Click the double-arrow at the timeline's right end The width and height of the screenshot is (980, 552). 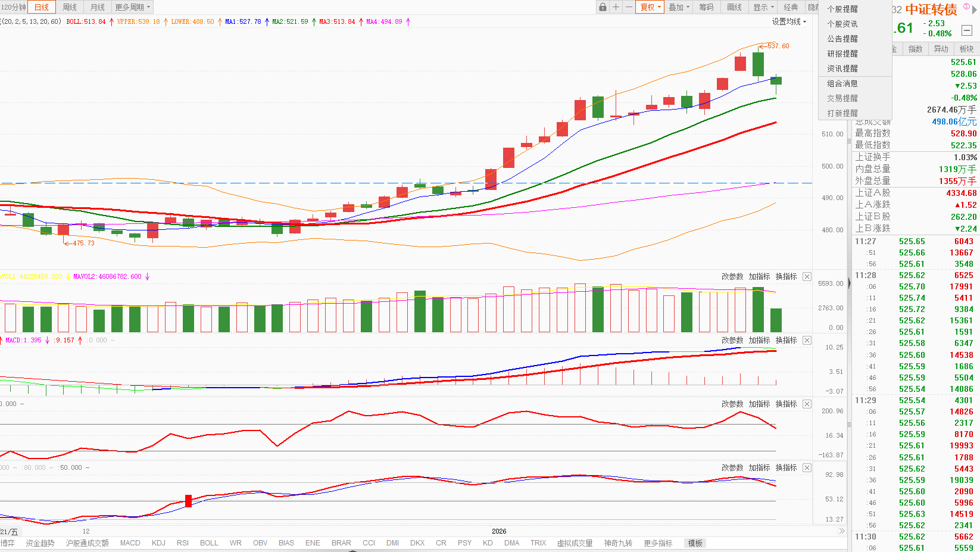click(841, 531)
